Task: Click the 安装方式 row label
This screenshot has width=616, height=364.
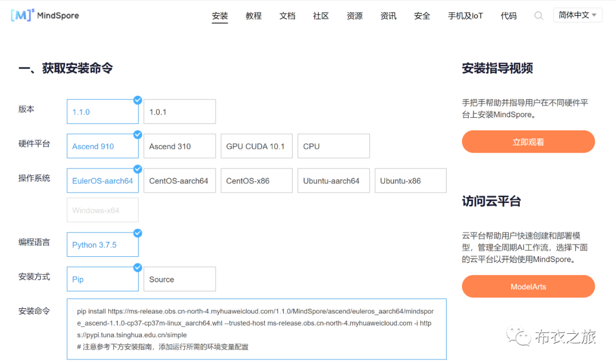Action: point(34,276)
